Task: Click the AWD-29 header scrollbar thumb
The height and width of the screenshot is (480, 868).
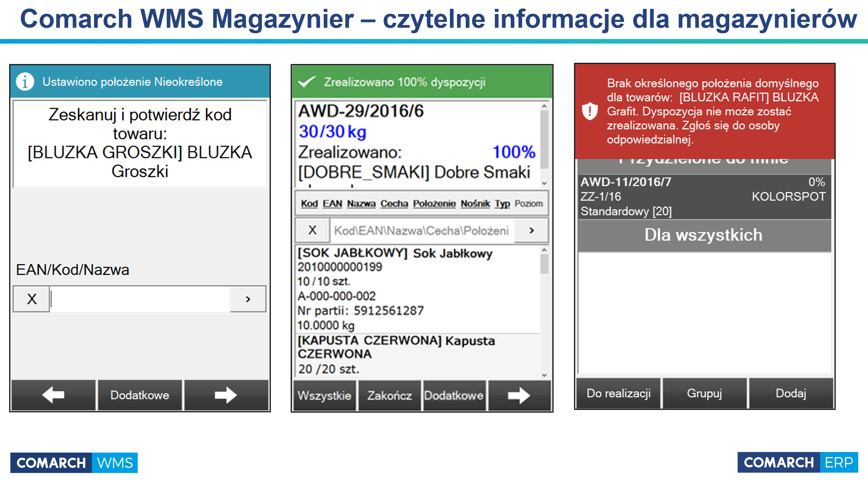Action: (x=544, y=140)
